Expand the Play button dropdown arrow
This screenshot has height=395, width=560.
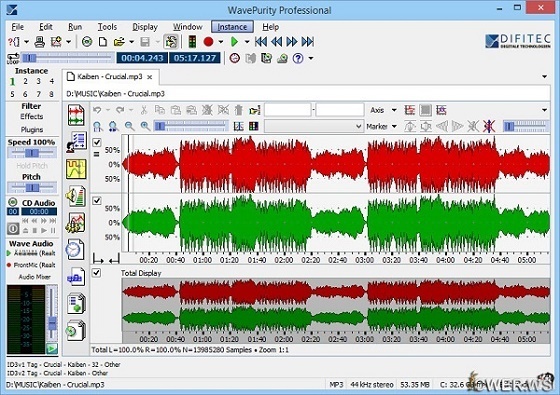coord(247,42)
